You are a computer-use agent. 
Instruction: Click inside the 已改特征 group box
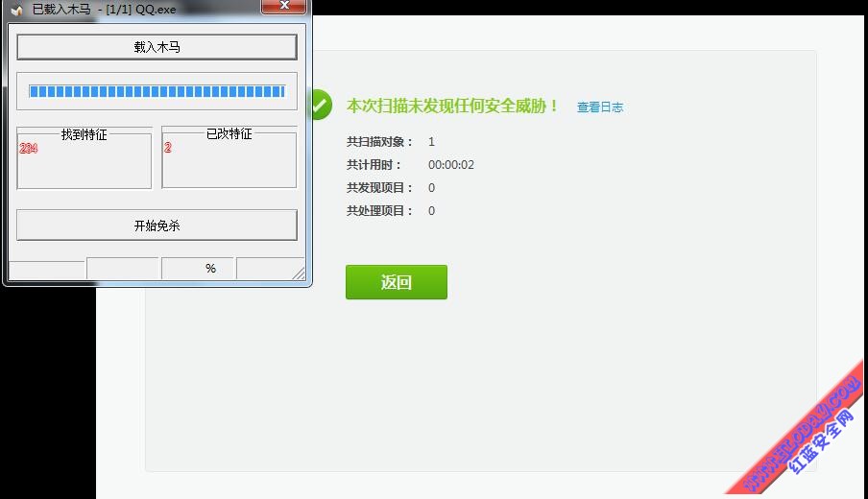pyautogui.click(x=229, y=165)
